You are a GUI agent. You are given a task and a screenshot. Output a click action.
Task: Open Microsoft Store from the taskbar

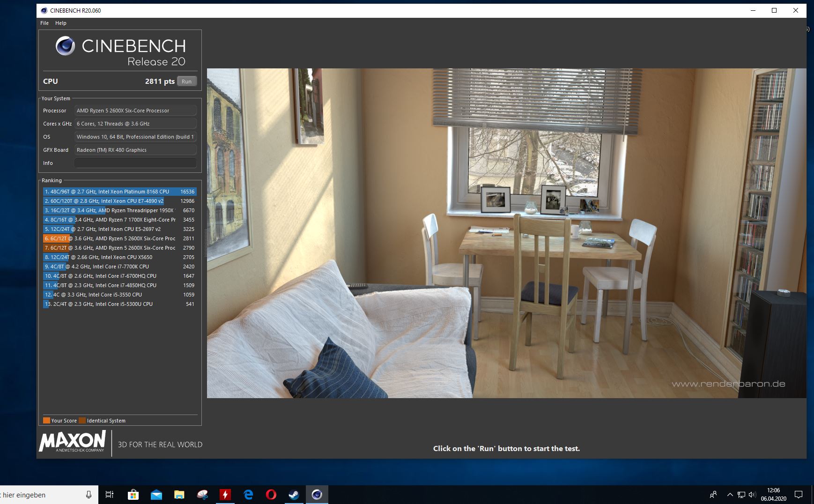(x=133, y=495)
